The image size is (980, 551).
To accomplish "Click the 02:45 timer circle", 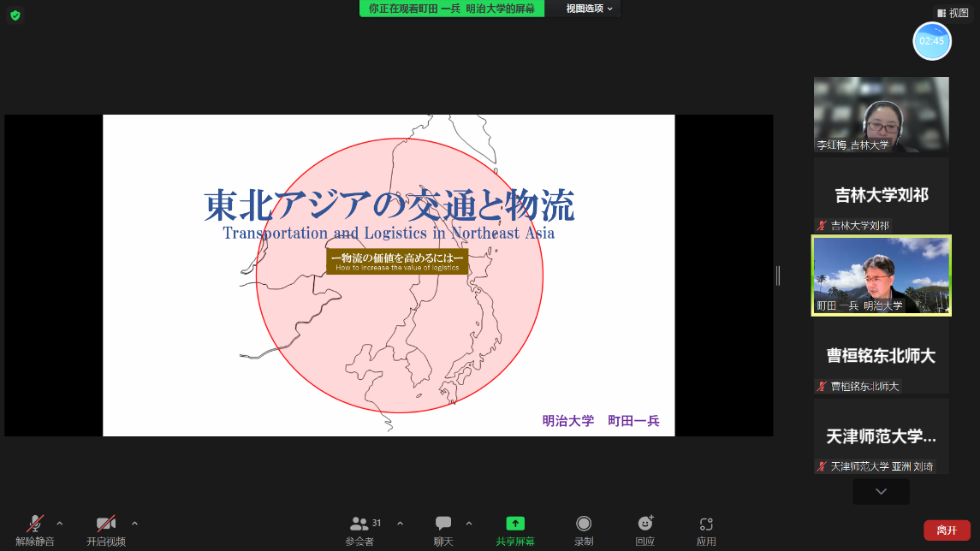I will [x=932, y=40].
